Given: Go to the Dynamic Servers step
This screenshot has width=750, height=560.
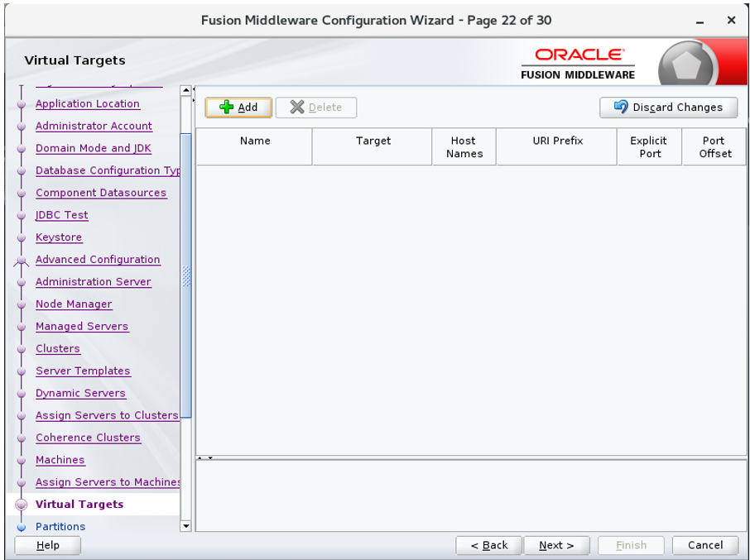Looking at the screenshot, I should (x=80, y=393).
